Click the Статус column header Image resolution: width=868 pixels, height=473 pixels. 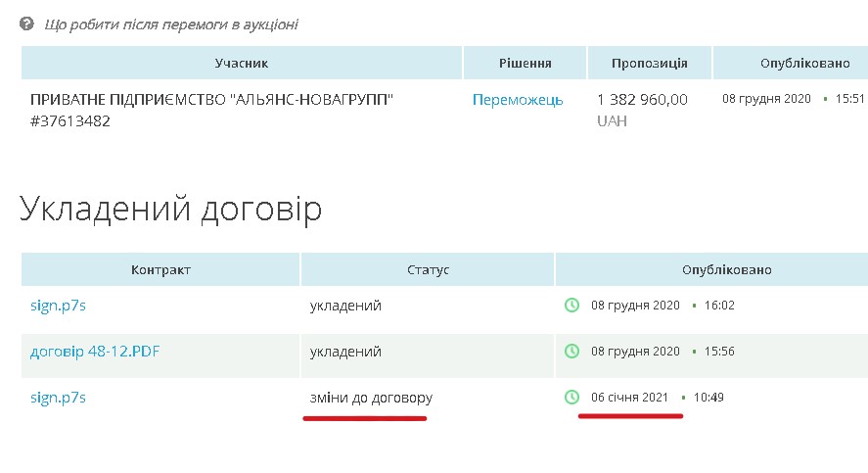pos(428,269)
